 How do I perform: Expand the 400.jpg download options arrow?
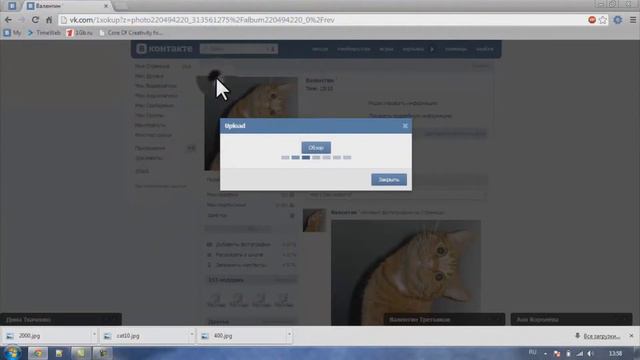click(x=289, y=335)
